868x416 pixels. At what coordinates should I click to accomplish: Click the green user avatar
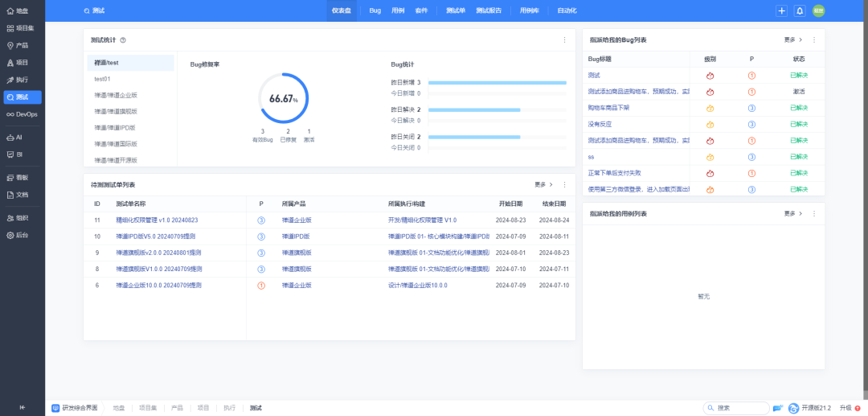coord(818,10)
